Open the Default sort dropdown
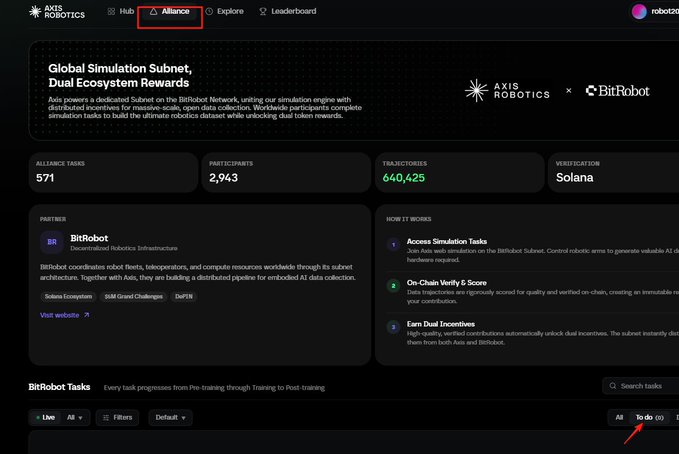The image size is (679, 454). [x=171, y=418]
